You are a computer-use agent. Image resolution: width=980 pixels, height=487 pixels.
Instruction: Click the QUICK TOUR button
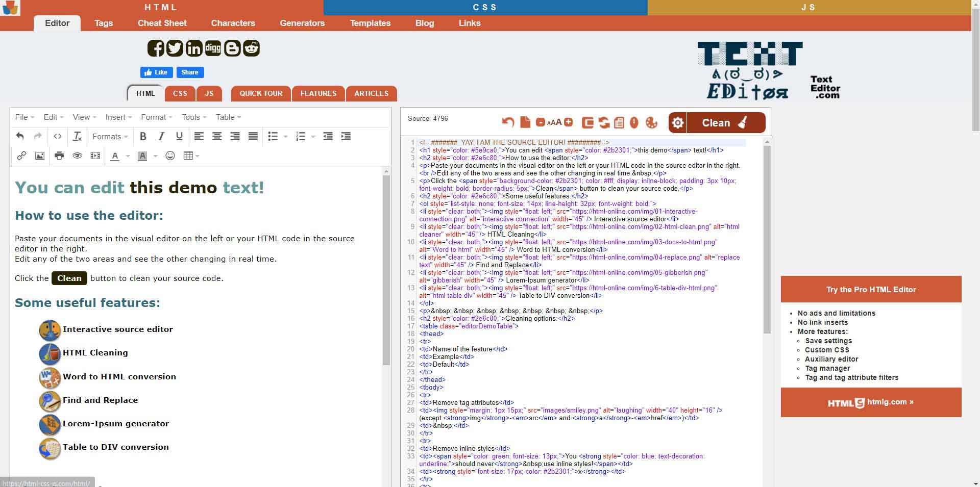261,93
